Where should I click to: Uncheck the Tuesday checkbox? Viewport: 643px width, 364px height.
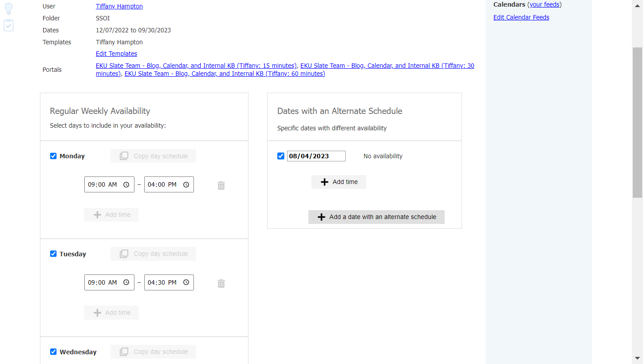tap(53, 254)
